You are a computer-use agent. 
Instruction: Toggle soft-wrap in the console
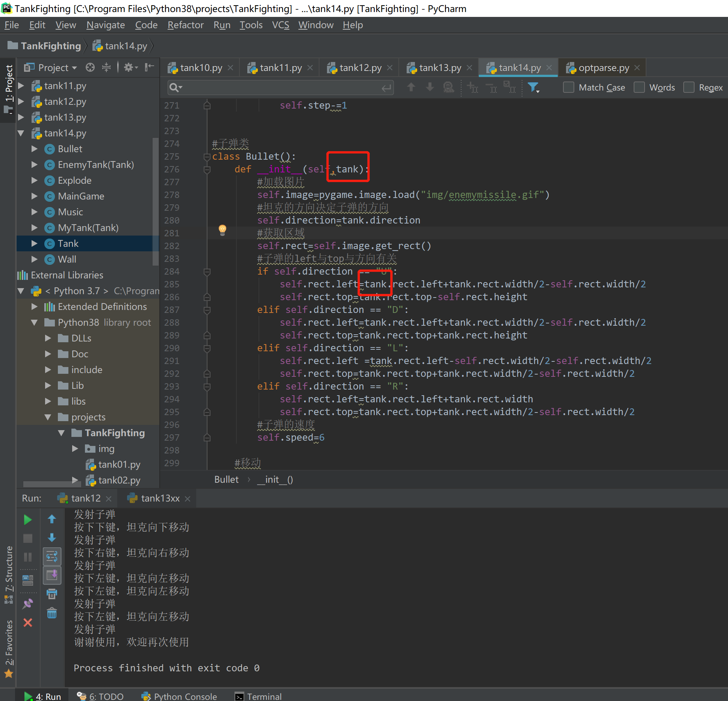click(52, 556)
